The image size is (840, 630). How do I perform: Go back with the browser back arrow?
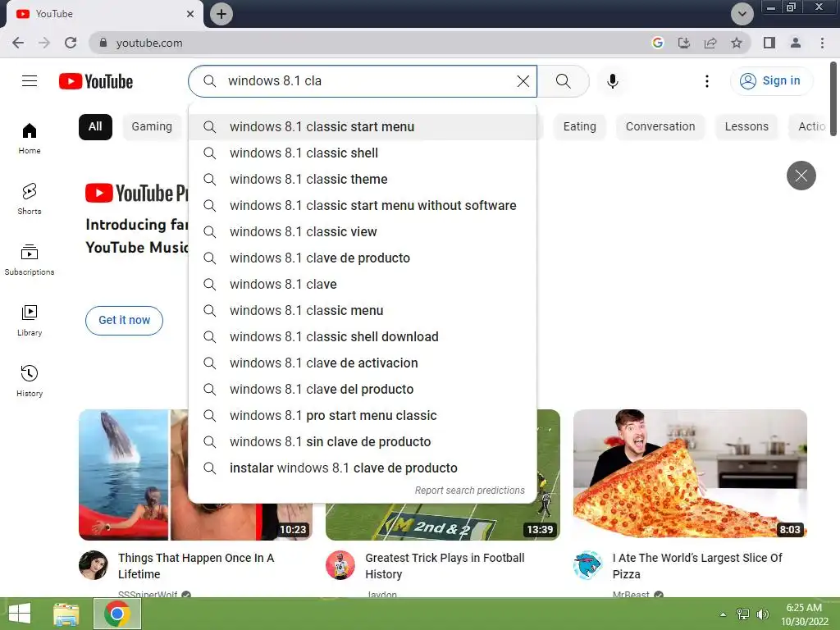coord(18,43)
